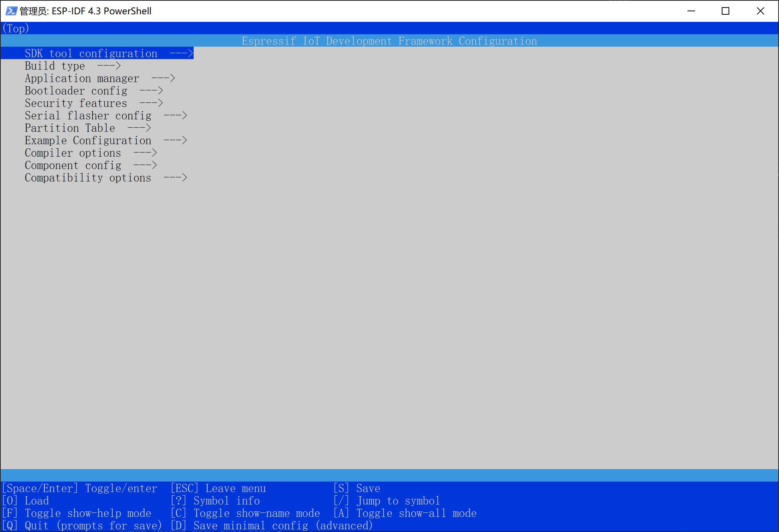779x532 pixels.
Task: Click the [Space/Enter] Toggle/enter hint
Action: [79, 488]
